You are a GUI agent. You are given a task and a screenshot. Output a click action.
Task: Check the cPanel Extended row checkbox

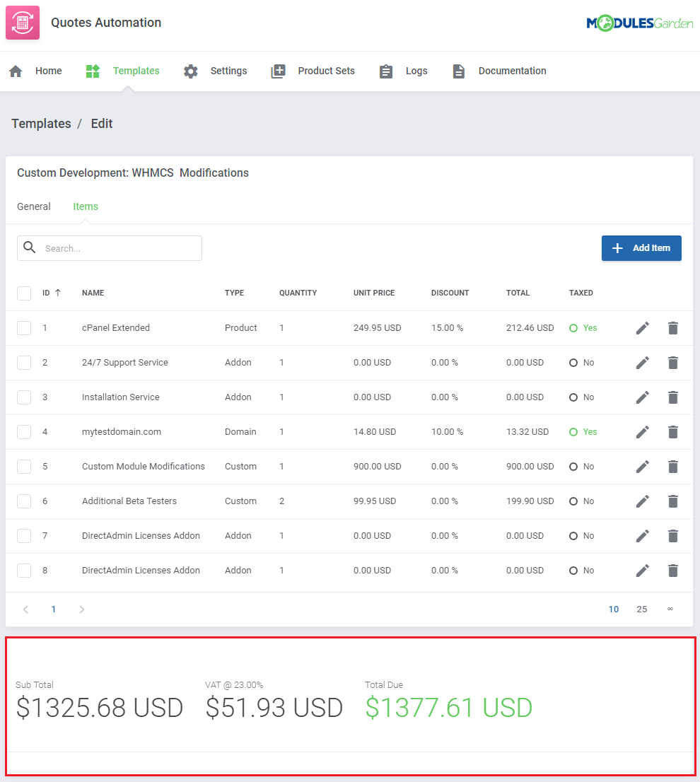coord(24,328)
